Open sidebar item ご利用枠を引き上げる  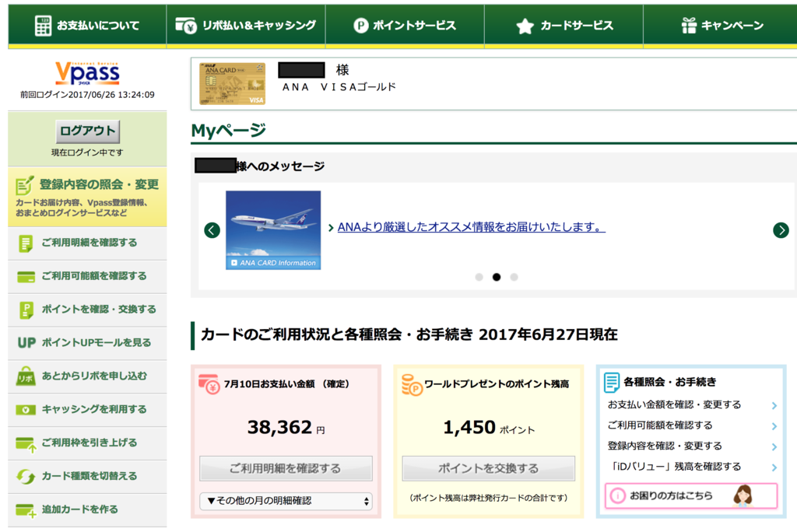point(87,443)
